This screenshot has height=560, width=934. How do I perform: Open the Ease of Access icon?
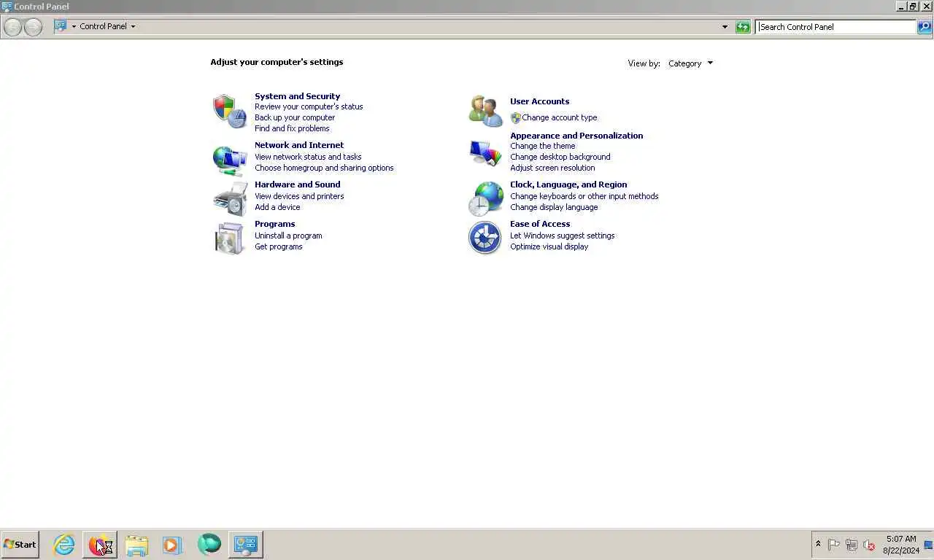tap(485, 238)
